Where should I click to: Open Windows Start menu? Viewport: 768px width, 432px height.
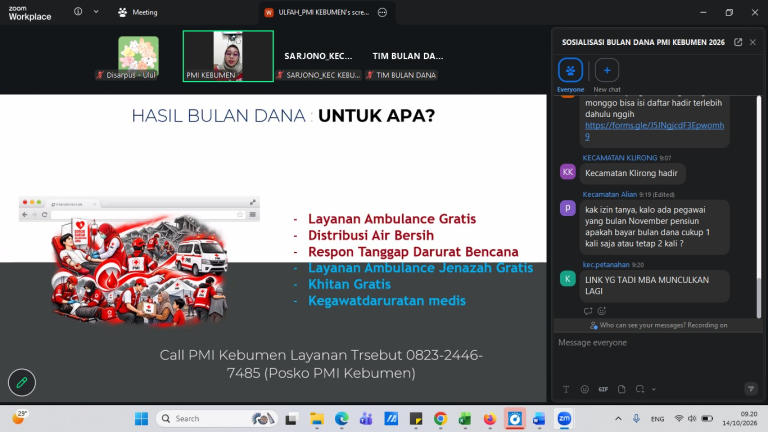[x=142, y=419]
